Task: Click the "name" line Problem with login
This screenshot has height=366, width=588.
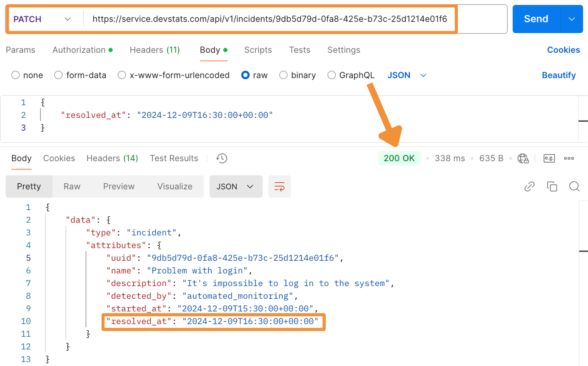Action: (179, 270)
